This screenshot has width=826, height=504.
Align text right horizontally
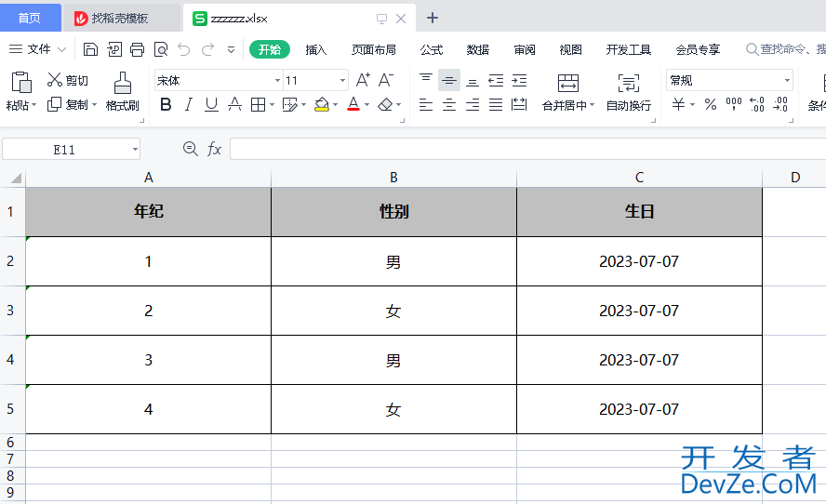[473, 104]
